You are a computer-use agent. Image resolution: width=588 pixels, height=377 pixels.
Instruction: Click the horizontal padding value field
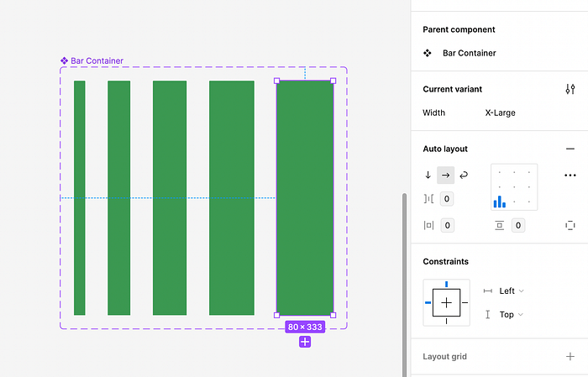[448, 225]
